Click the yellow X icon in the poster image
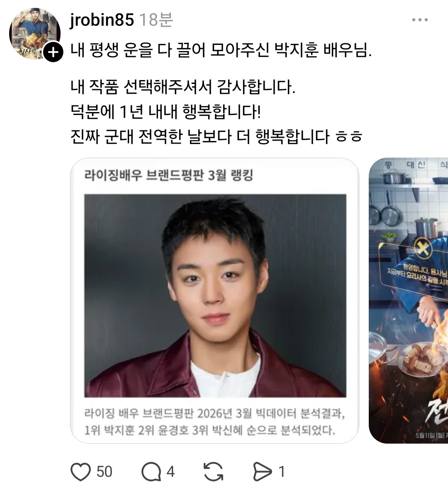 [x=423, y=249]
